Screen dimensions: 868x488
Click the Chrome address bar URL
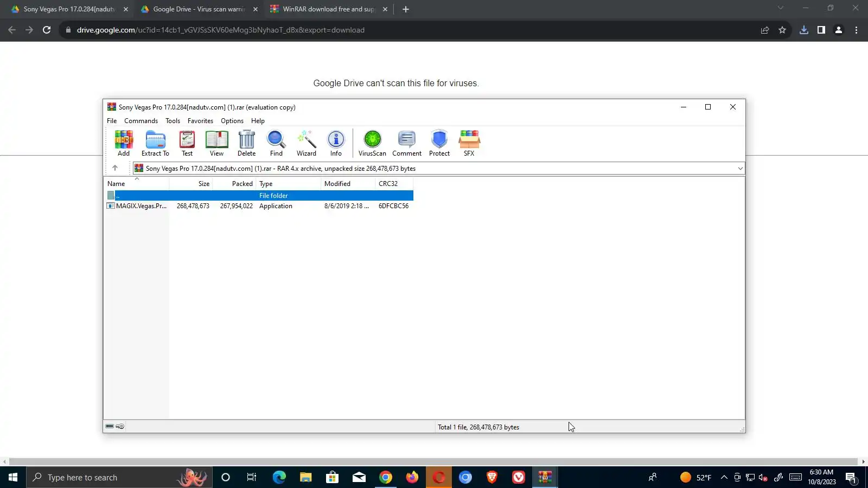[x=221, y=30]
